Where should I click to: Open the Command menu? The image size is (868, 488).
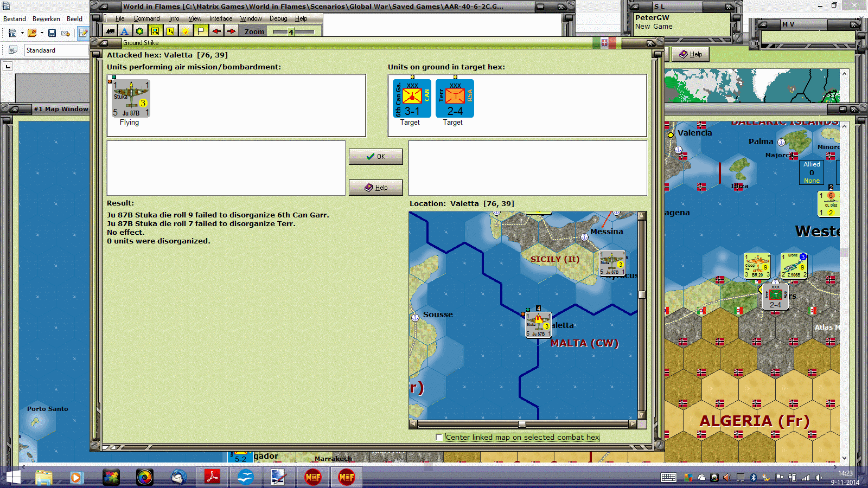click(x=146, y=18)
